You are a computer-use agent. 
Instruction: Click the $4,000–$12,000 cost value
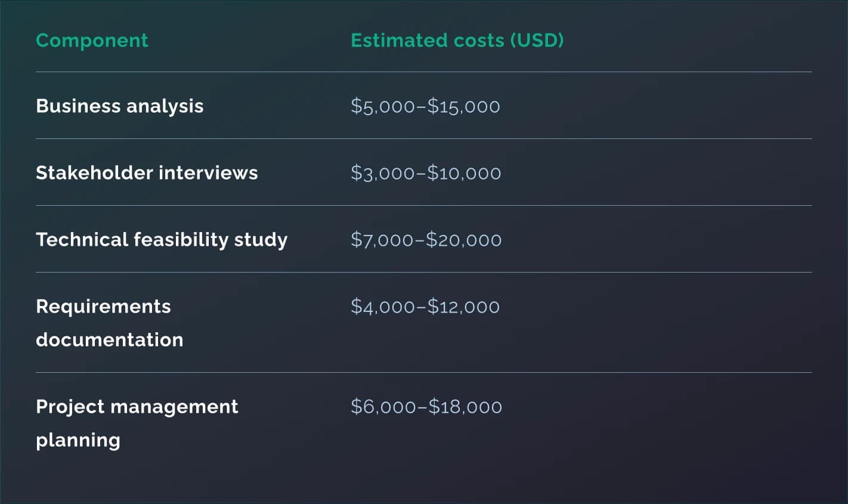tap(425, 307)
